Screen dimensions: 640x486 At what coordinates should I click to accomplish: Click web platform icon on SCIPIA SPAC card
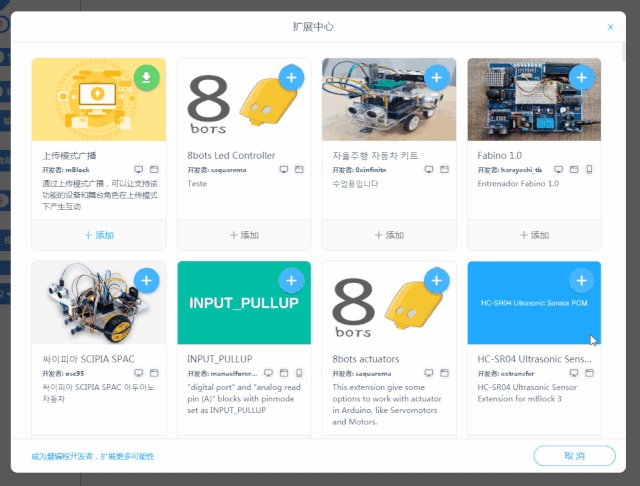pyautogui.click(x=154, y=373)
